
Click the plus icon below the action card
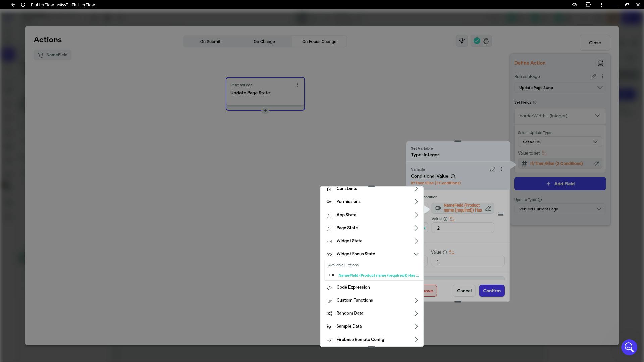[265, 111]
